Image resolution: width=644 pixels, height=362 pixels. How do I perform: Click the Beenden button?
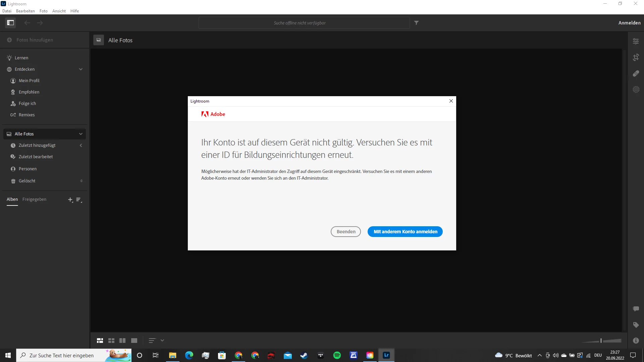[345, 232]
